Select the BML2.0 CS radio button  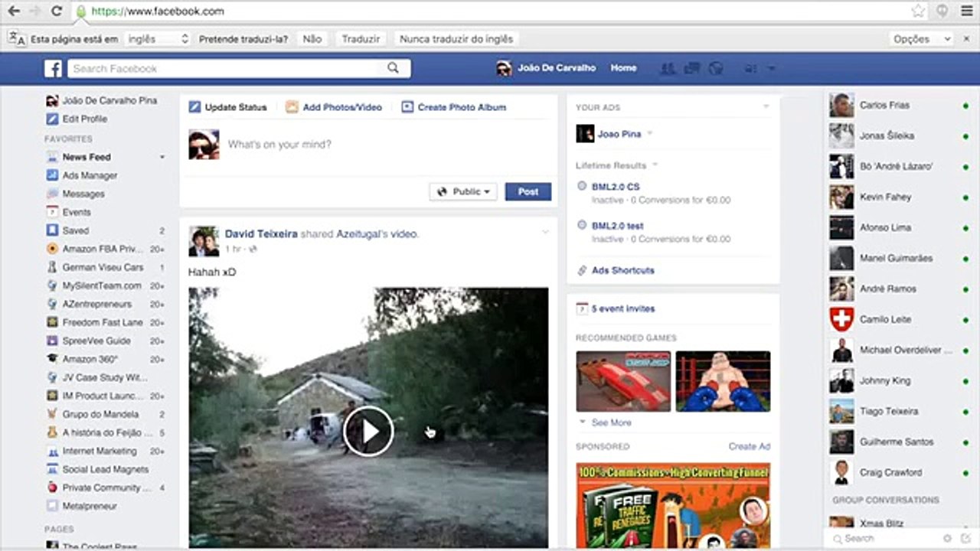[582, 186]
